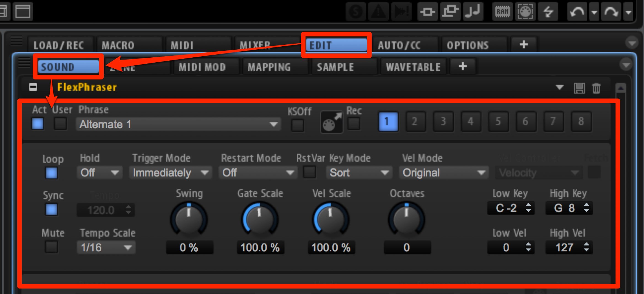
Task: Add a new sub-tab with plus
Action: coord(462,66)
